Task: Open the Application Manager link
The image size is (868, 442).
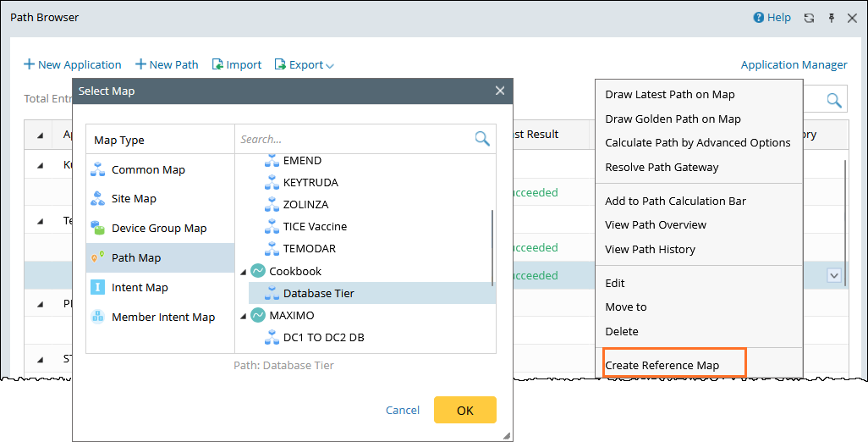Action: pos(794,64)
